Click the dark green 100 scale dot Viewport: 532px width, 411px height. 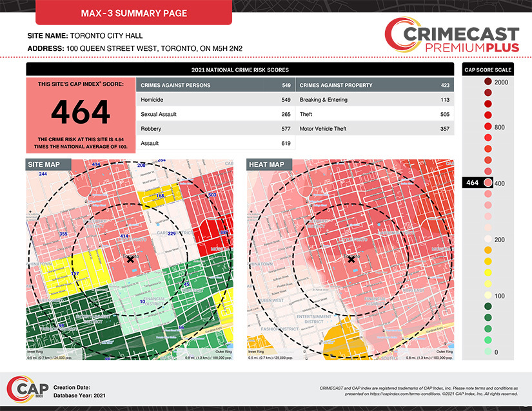[x=488, y=306]
